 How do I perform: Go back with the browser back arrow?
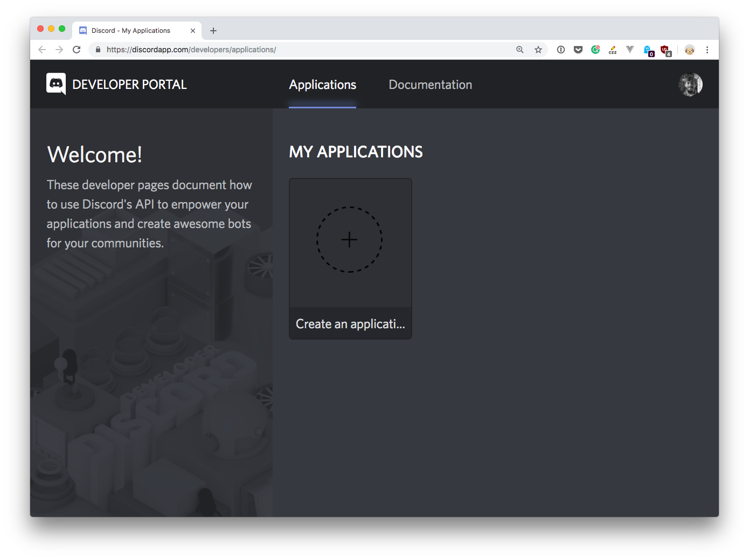(42, 50)
